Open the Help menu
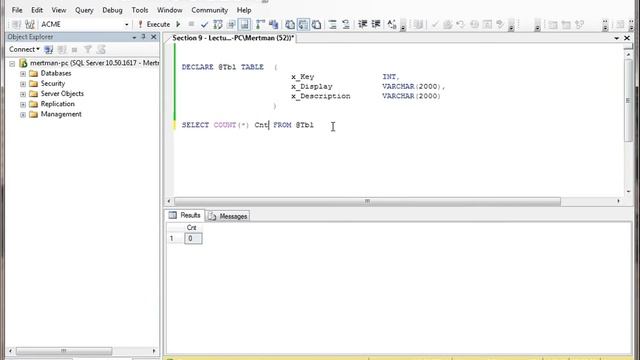The height and width of the screenshot is (360, 640). (x=244, y=10)
